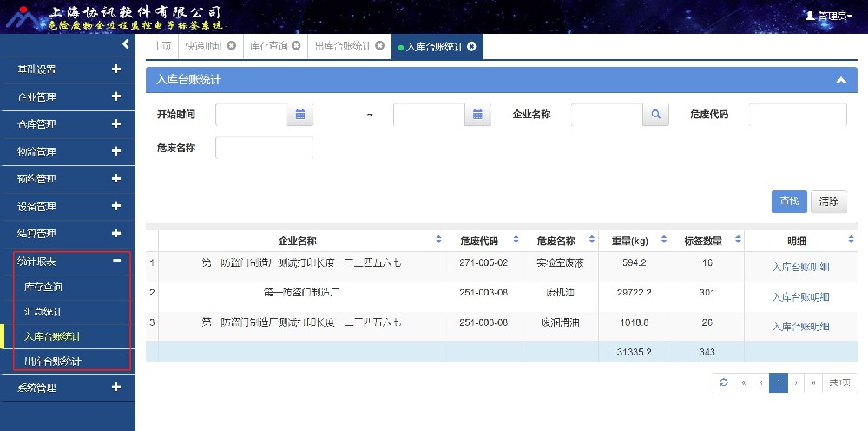Click the label count 301 cell

pos(707,293)
